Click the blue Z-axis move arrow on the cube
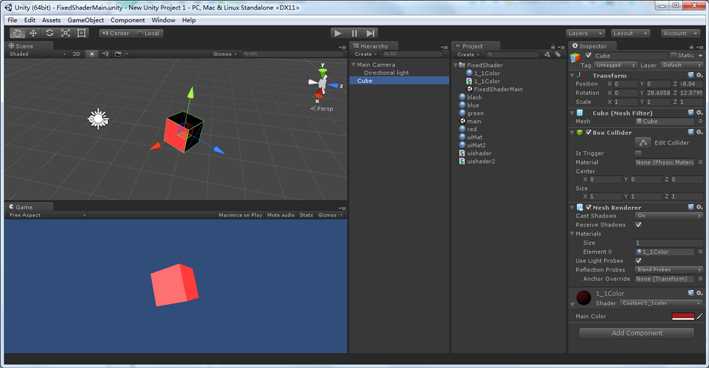Screen dimensions: 709x368 pos(218,151)
